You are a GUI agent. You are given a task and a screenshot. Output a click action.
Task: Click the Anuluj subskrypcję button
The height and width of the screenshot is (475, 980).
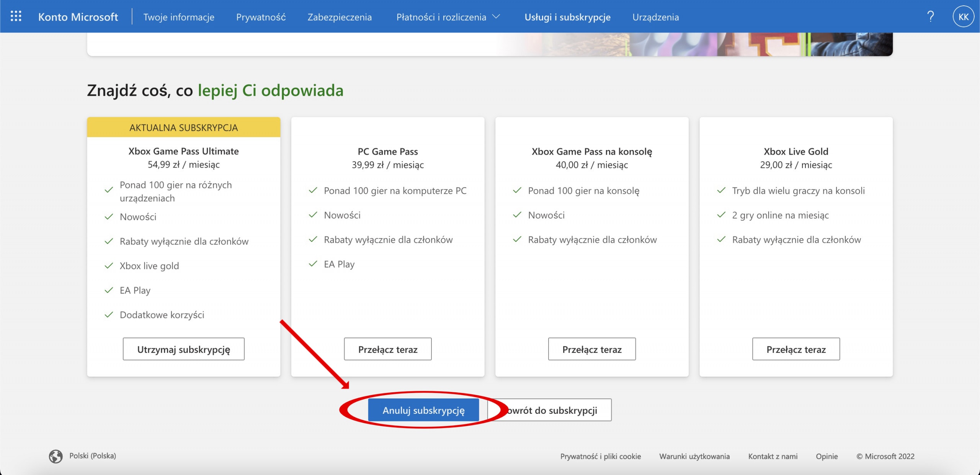click(423, 410)
